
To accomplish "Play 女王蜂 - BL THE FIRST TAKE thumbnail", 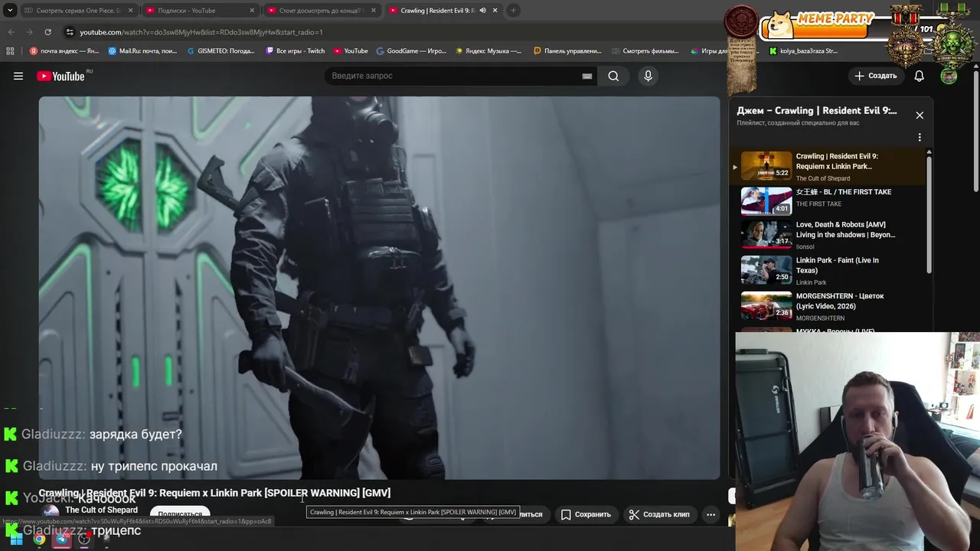I will click(x=766, y=201).
